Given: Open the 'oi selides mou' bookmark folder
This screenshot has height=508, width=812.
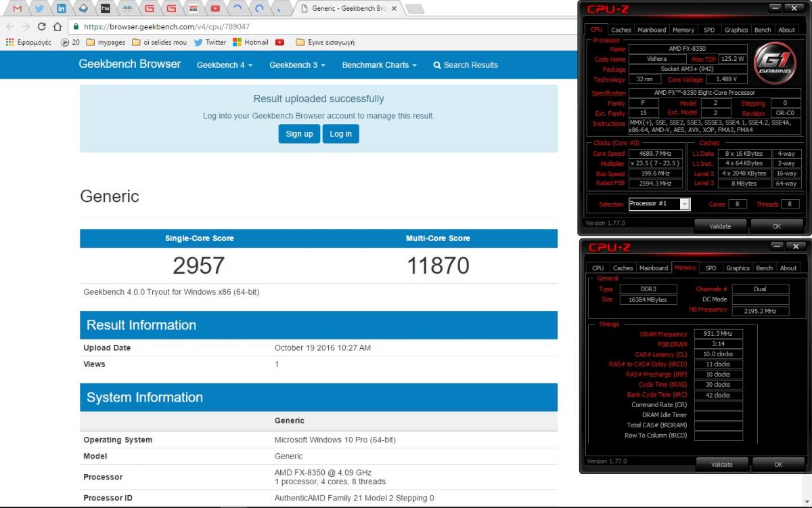Looking at the screenshot, I should 160,42.
